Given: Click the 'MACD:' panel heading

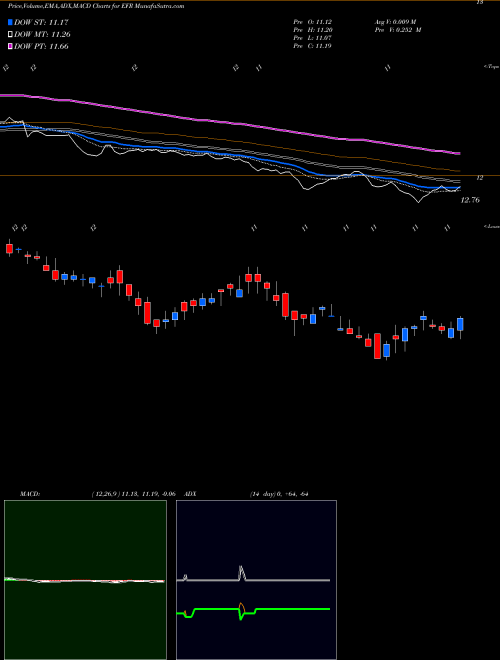Looking at the screenshot, I should (29, 494).
